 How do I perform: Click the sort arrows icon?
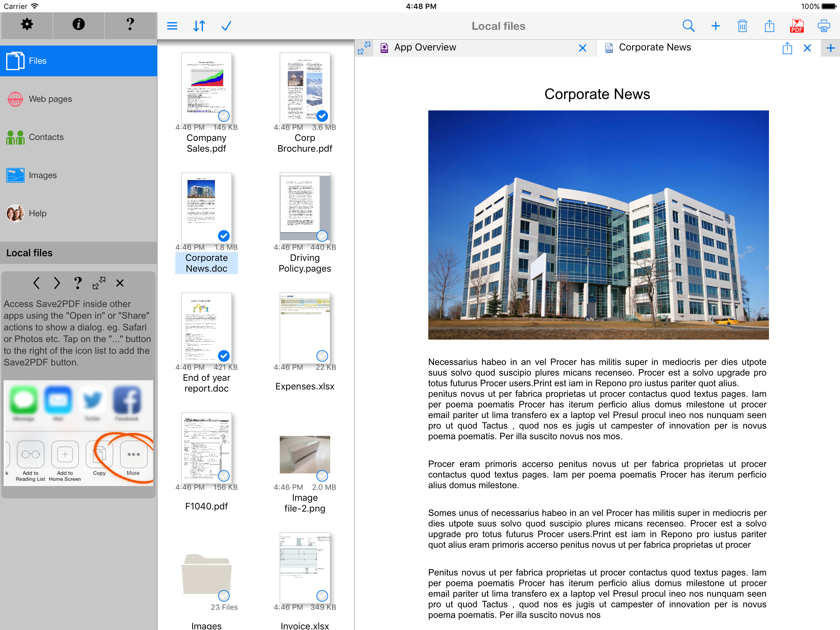[199, 26]
